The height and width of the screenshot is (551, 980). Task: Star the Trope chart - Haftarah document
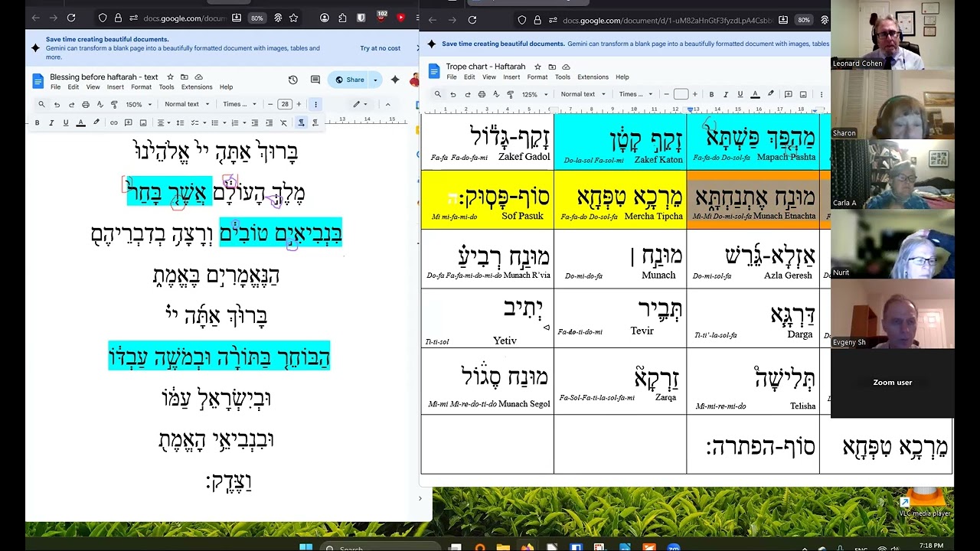pyautogui.click(x=537, y=67)
